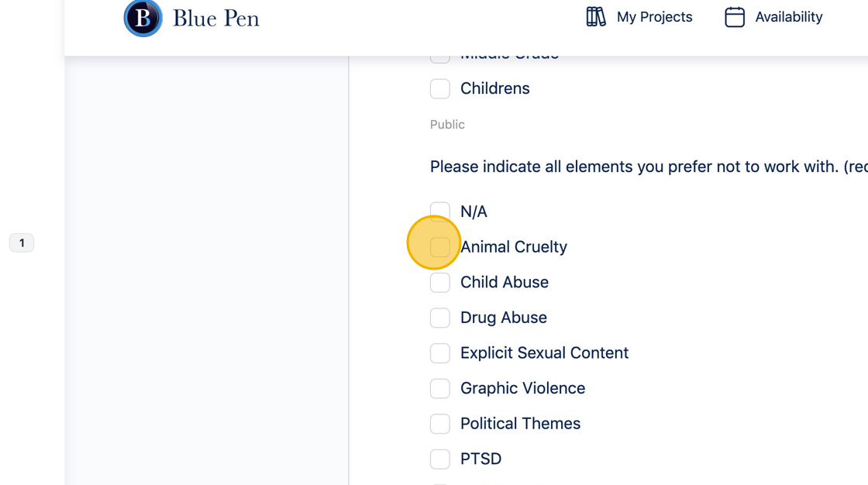Click the books icon beside My Projects
Image resolution: width=868 pixels, height=485 pixels.
(x=595, y=17)
